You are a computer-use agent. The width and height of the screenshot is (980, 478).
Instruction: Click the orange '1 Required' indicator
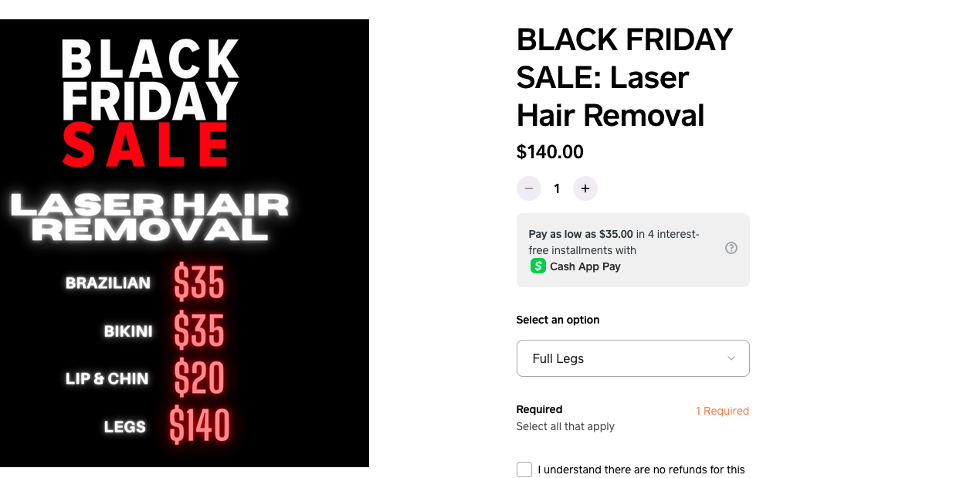click(x=722, y=411)
